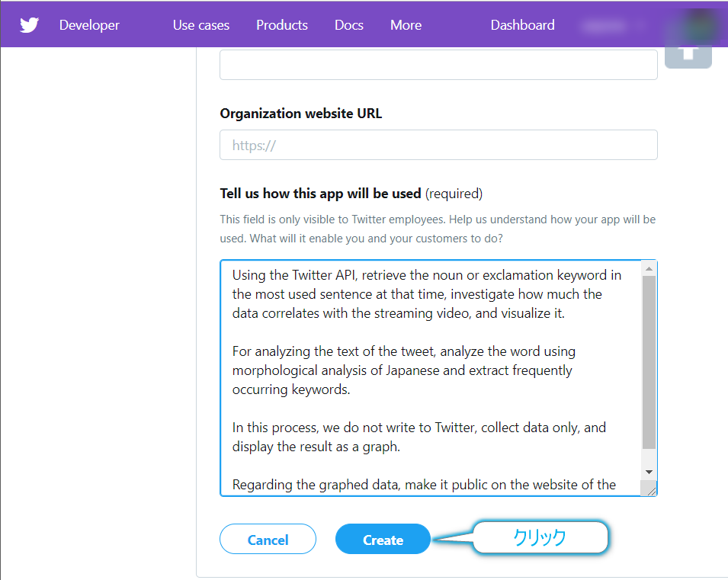Click the textarea vertical scrollbar thumb
Screen dimensions: 728x580
coord(649,362)
